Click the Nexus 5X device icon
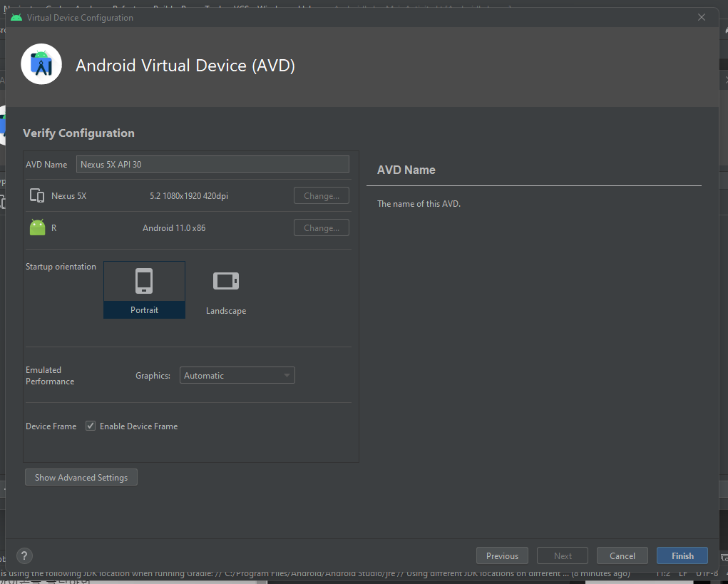Viewport: 728px width, 584px height. click(x=37, y=195)
